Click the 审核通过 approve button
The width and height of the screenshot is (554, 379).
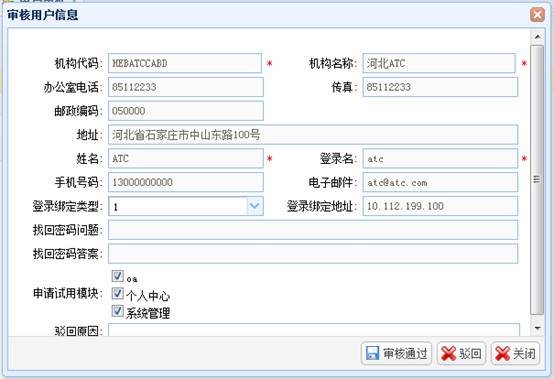pos(396,353)
